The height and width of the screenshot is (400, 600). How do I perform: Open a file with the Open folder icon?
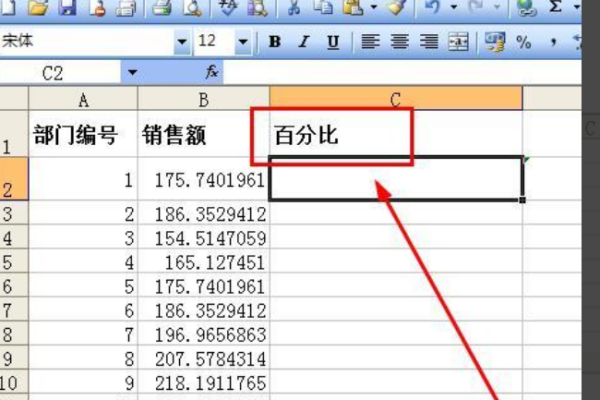[x=38, y=7]
